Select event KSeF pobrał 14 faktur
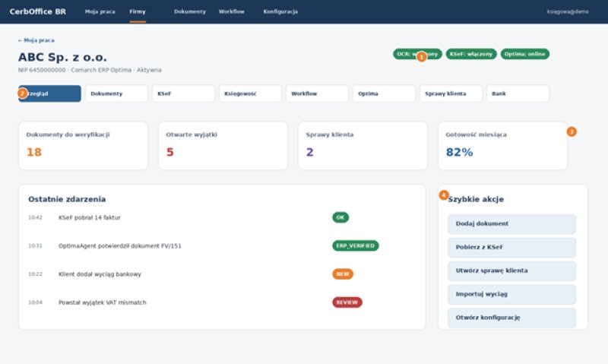The width and height of the screenshot is (608, 364). (90, 217)
